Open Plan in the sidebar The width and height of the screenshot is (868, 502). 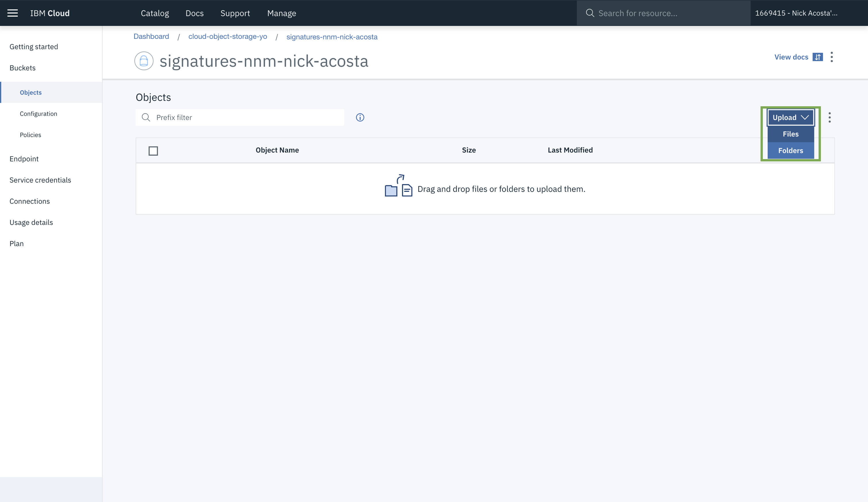click(17, 244)
